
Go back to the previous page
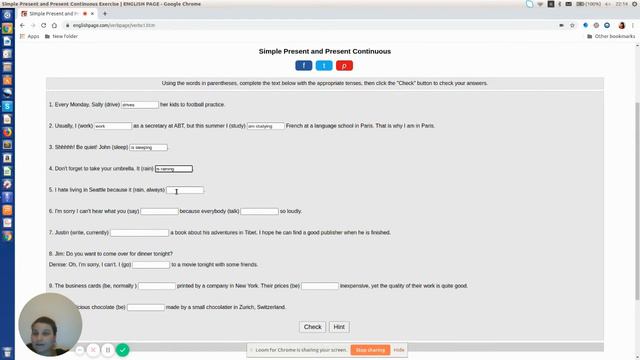22,25
